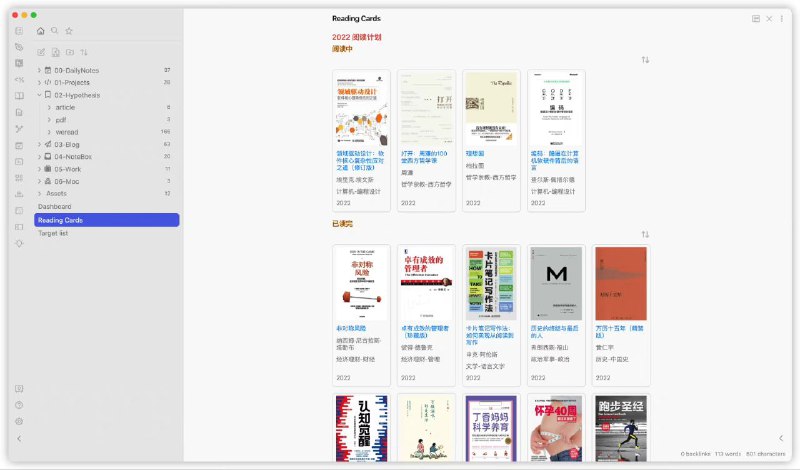Click the topmost ribbon icon under the window controls
This screenshot has width=800, height=470.
point(19,31)
